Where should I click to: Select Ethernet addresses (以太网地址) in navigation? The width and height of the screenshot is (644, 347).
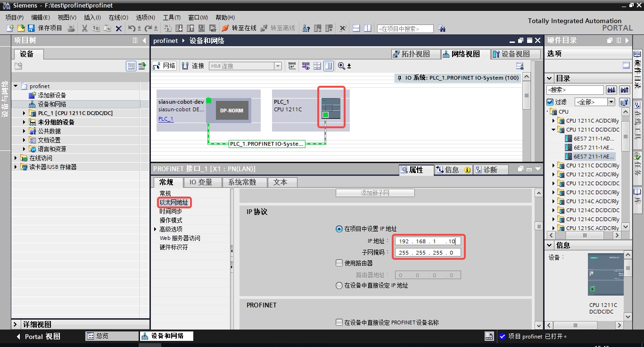(174, 202)
